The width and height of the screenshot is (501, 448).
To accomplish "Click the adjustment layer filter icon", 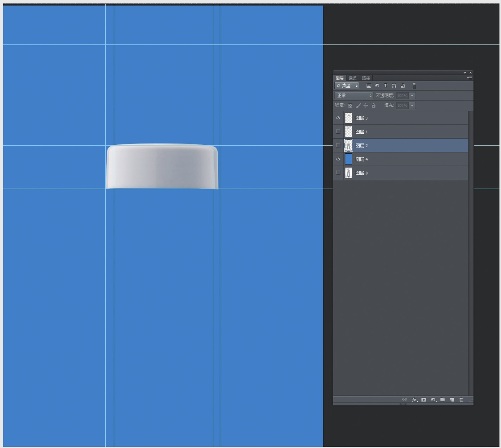I will 377,86.
